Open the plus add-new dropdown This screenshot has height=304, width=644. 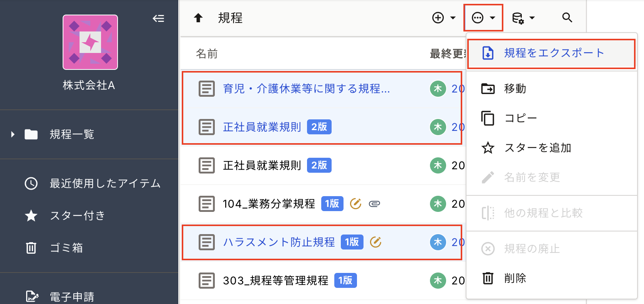coord(444,18)
